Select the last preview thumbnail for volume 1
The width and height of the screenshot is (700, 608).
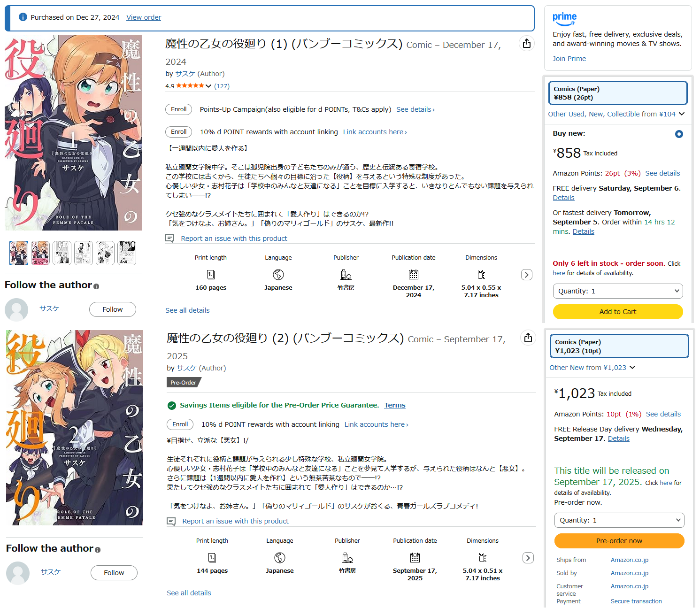[127, 253]
